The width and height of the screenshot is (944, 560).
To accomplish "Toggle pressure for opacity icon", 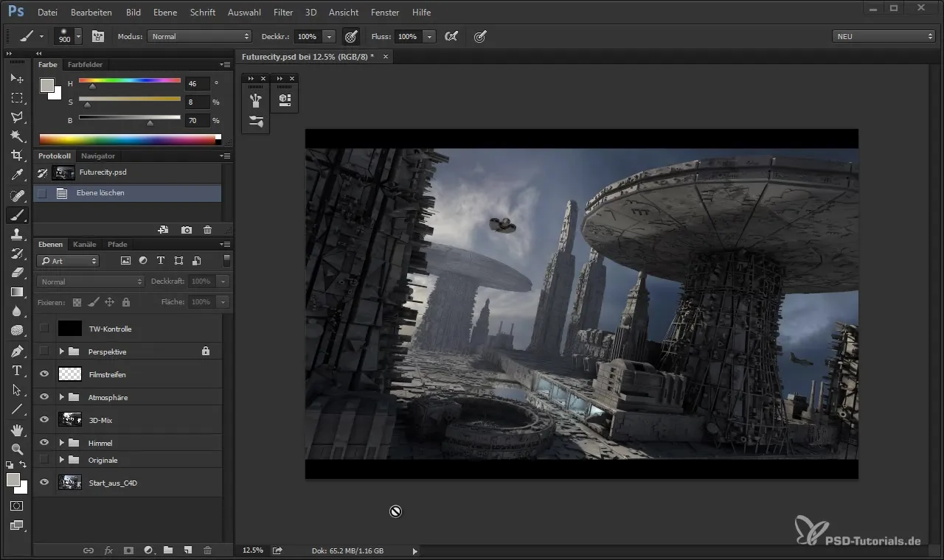I will coord(351,36).
